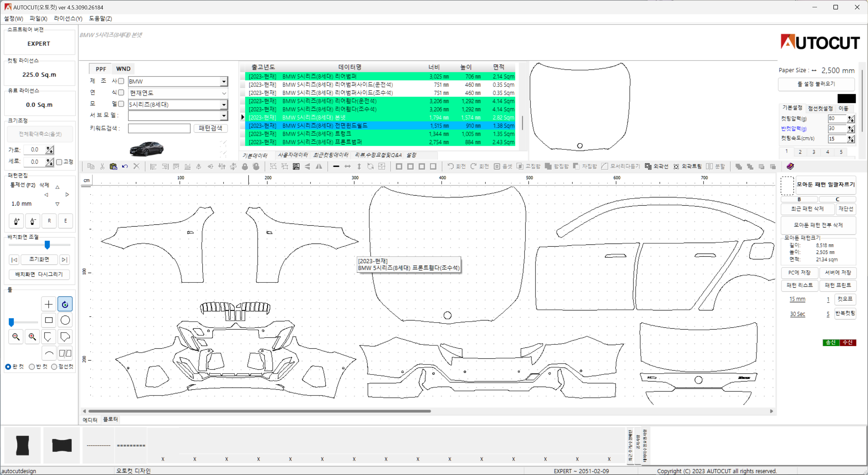Viewport: 868px width, 475px height.
Task: Toggle the 연식 year checkbox
Action: tap(121, 92)
